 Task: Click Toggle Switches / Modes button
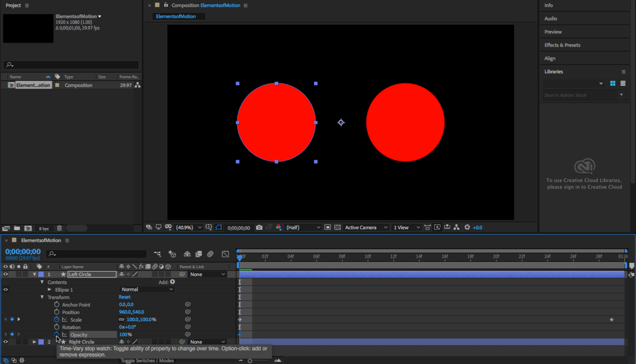pyautogui.click(x=147, y=360)
